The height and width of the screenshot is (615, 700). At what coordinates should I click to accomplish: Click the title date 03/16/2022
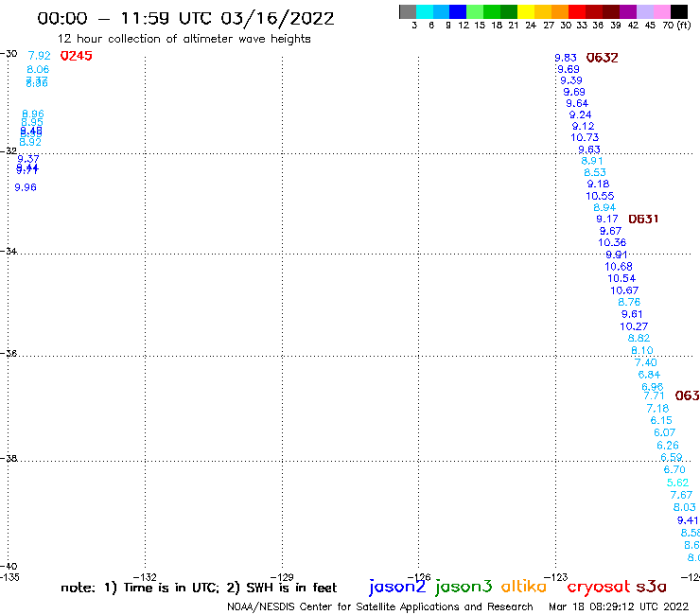[277, 18]
